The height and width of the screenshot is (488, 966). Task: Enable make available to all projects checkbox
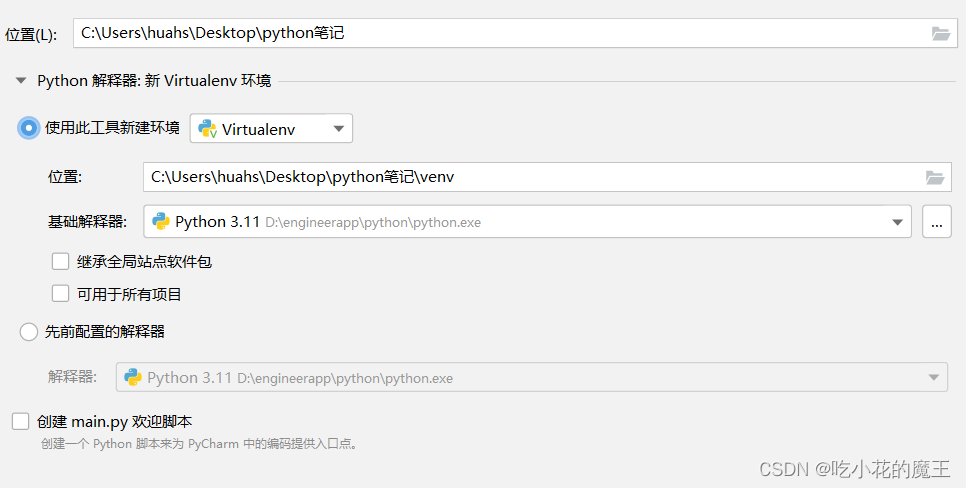pos(60,293)
